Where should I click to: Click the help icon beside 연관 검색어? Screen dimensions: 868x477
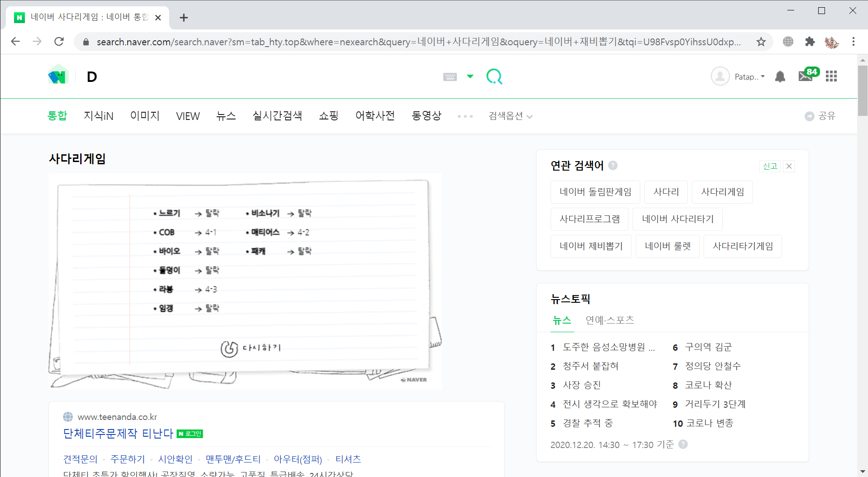click(613, 166)
